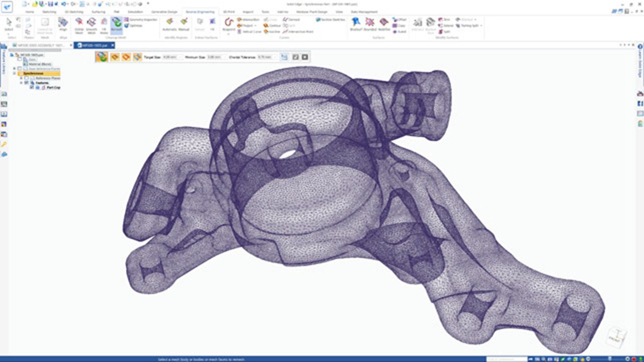Accept the remesh with the checkmark button
Image resolution: width=644 pixels, height=362 pixels.
point(296,57)
